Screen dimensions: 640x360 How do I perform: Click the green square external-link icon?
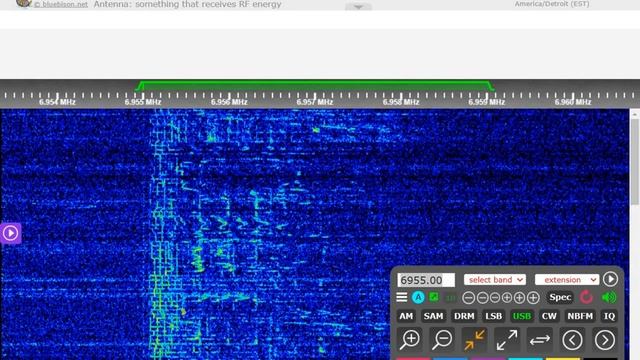[x=434, y=297]
